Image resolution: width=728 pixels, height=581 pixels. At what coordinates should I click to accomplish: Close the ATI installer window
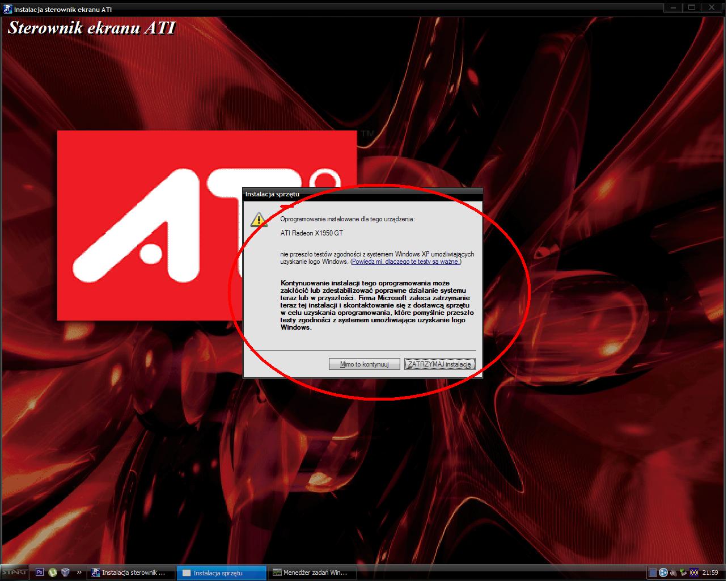pyautogui.click(x=712, y=8)
